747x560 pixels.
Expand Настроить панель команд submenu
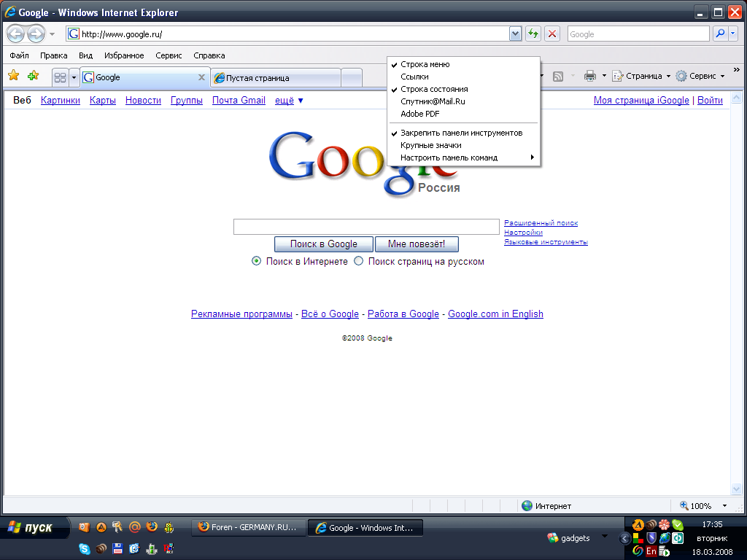pyautogui.click(x=463, y=157)
